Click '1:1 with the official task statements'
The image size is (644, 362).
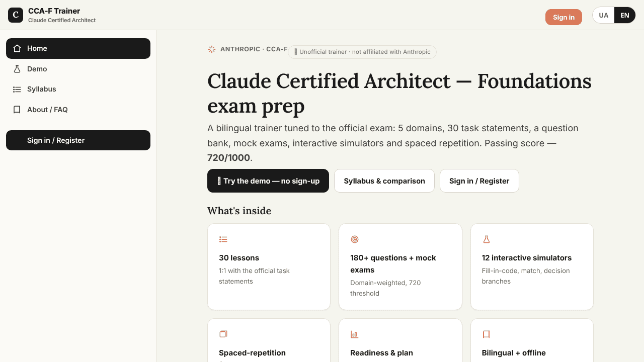pyautogui.click(x=255, y=276)
